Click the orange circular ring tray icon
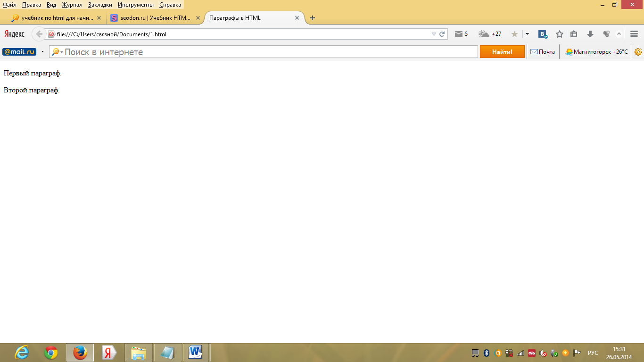Viewport: 644px width, 362px height. pyautogui.click(x=498, y=353)
